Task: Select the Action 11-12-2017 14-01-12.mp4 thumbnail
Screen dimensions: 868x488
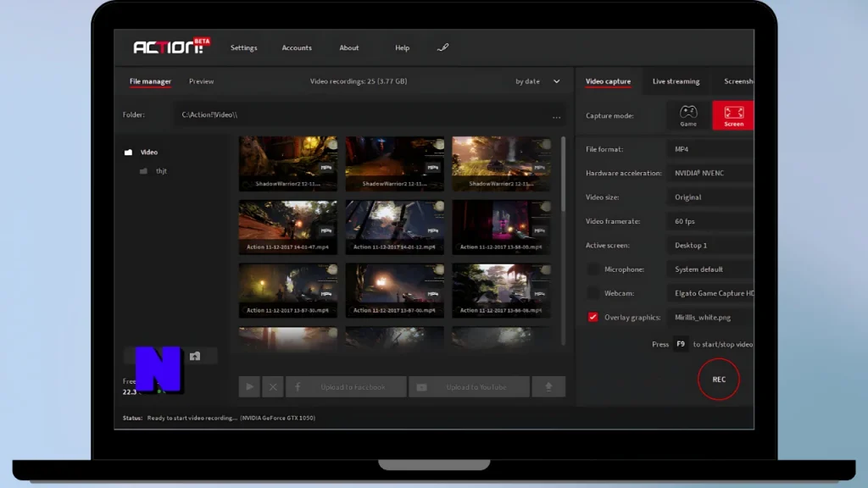Action: pos(395,227)
